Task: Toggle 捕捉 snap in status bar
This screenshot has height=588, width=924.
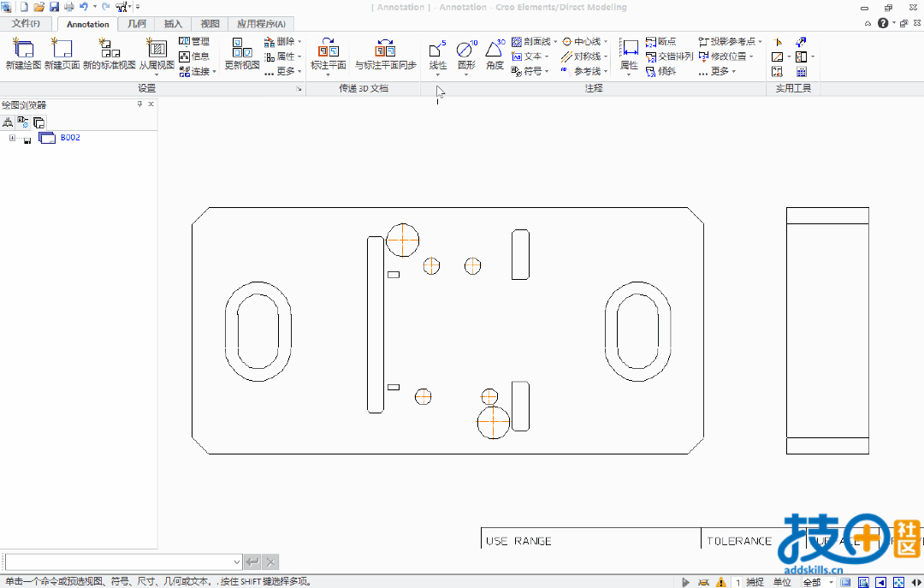Action: (755, 582)
